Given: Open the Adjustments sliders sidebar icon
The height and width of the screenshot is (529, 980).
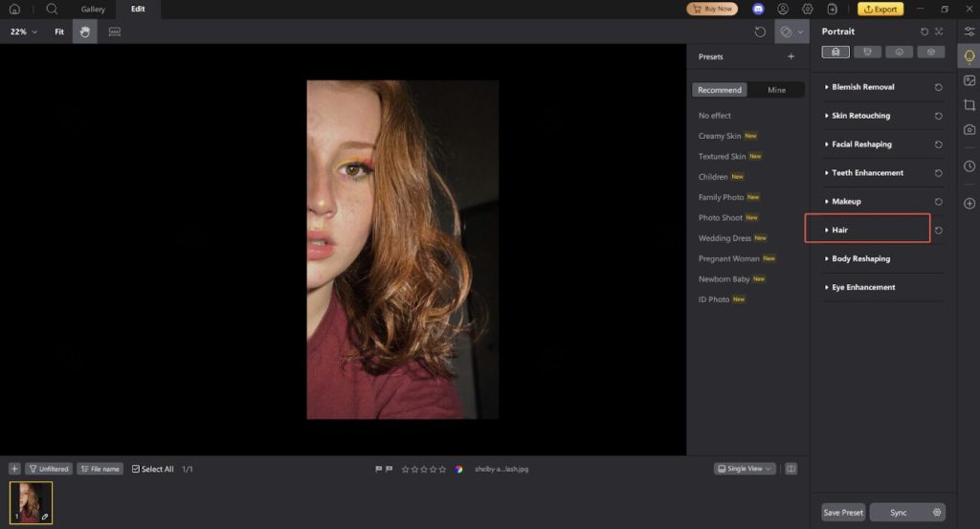Looking at the screenshot, I should 969,32.
